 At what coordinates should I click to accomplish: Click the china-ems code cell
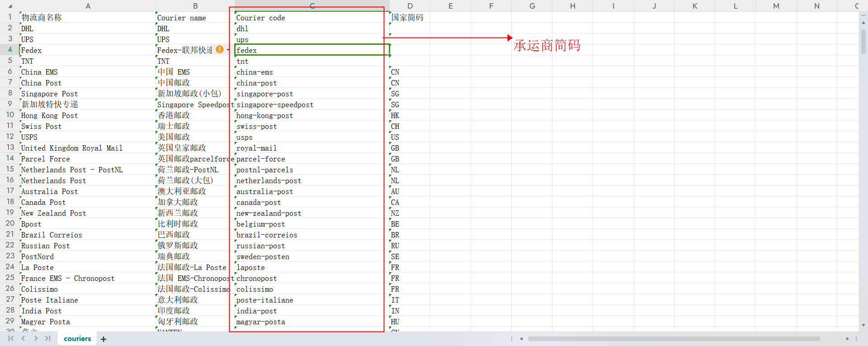point(312,71)
